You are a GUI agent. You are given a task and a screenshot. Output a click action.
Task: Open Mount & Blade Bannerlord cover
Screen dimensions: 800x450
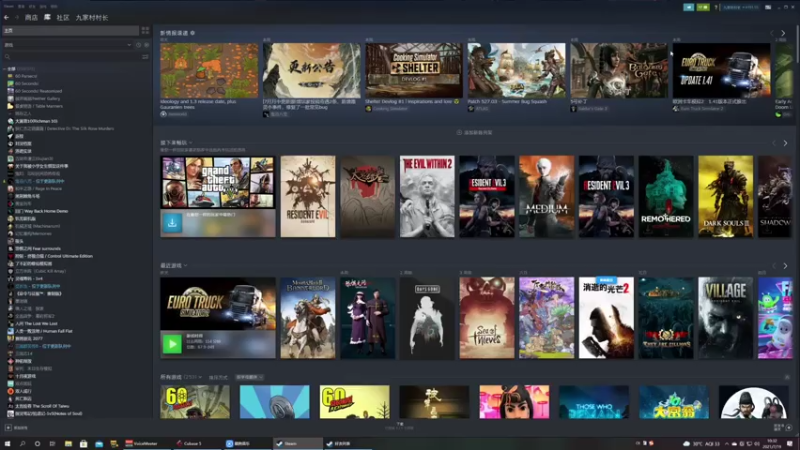point(308,318)
